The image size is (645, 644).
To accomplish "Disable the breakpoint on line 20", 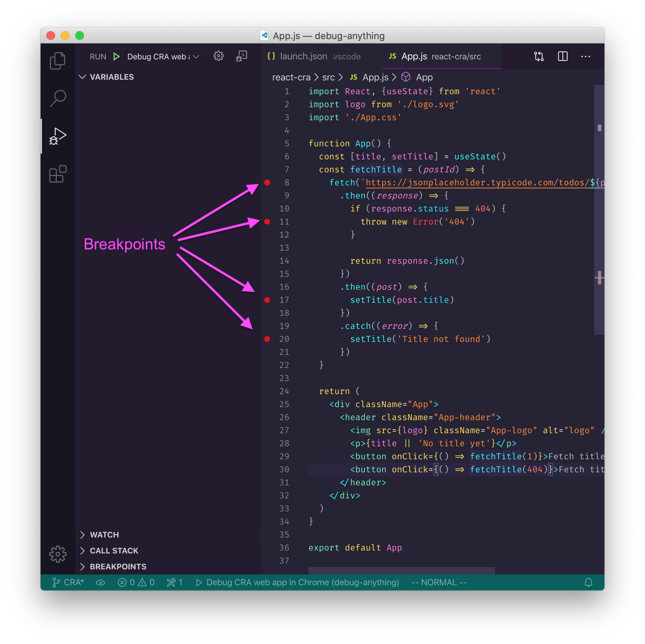I will pyautogui.click(x=267, y=339).
